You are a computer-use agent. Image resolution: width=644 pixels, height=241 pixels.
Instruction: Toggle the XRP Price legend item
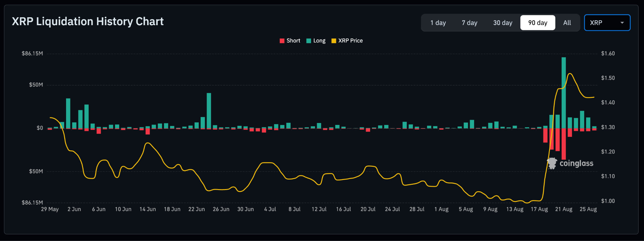[347, 41]
